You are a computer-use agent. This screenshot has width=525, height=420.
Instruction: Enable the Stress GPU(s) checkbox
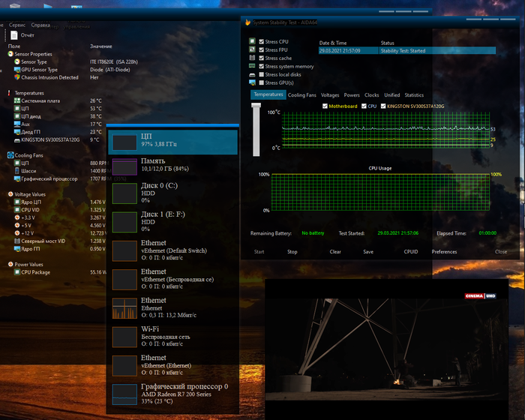pyautogui.click(x=262, y=82)
